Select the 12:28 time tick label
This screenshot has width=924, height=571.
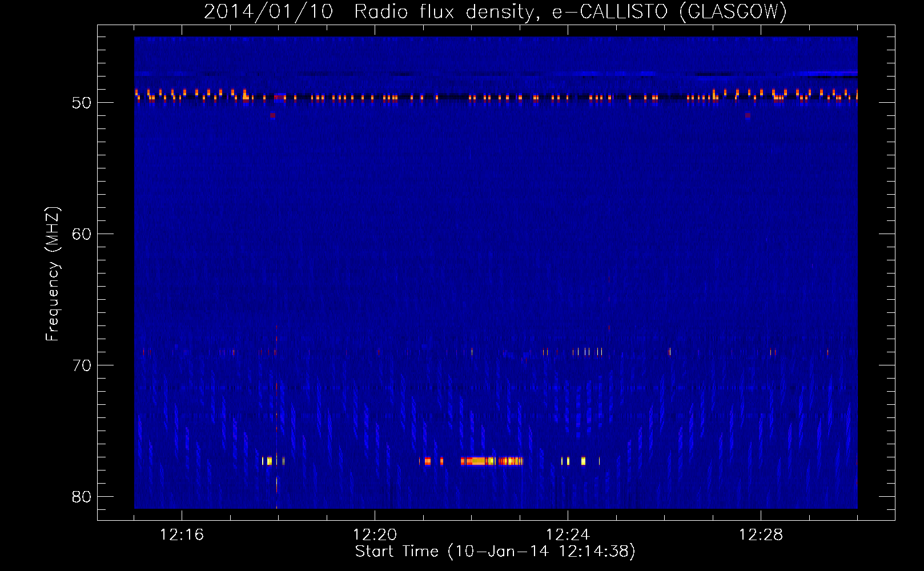tap(761, 534)
